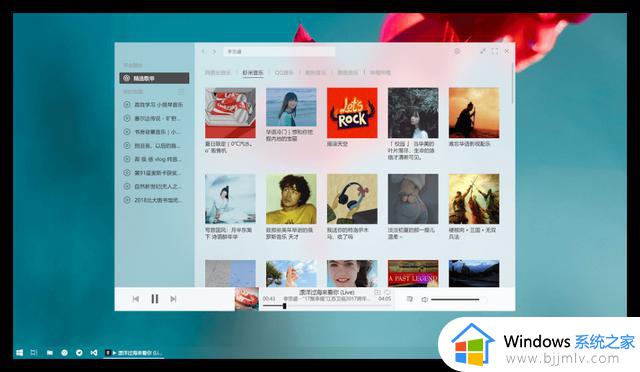
Task: Toggle the loop mode icon above the remaining time
Action: [x=387, y=292]
